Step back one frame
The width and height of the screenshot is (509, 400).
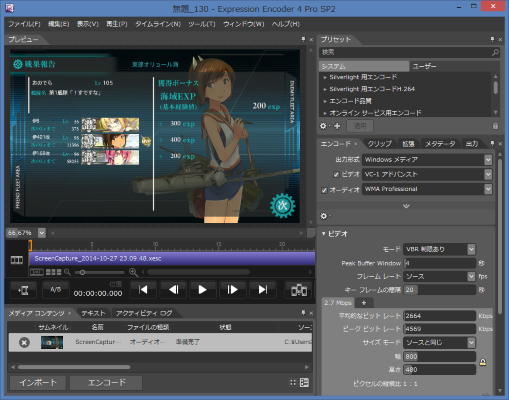(173, 290)
